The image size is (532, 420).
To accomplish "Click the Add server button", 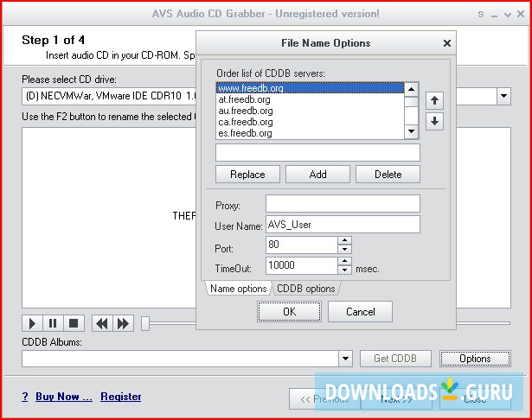I will click(318, 175).
